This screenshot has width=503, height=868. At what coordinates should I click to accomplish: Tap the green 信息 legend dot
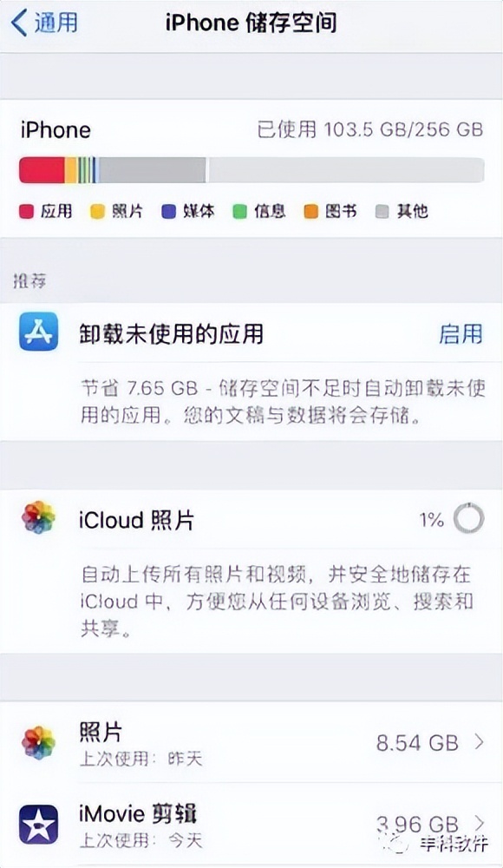[x=240, y=211]
